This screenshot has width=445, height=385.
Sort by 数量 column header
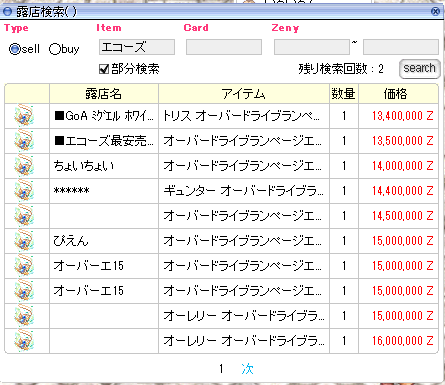[344, 94]
